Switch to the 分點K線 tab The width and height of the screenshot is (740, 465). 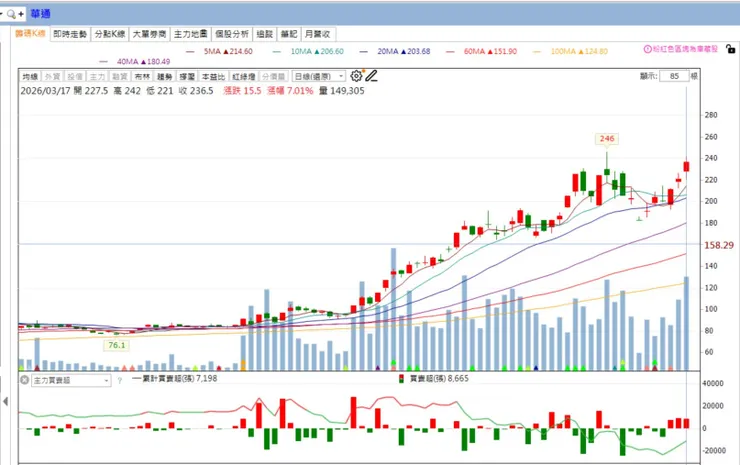(x=109, y=34)
